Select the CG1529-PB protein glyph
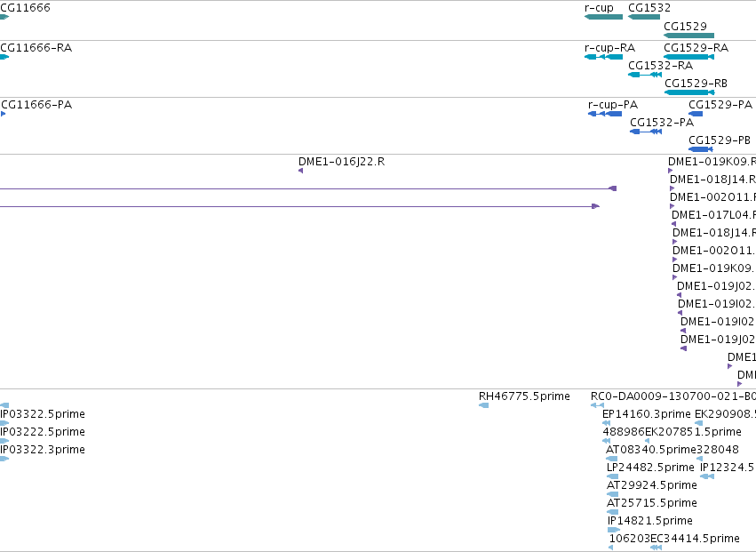Screen dimensions: 756x552 pyautogui.click(x=701, y=149)
